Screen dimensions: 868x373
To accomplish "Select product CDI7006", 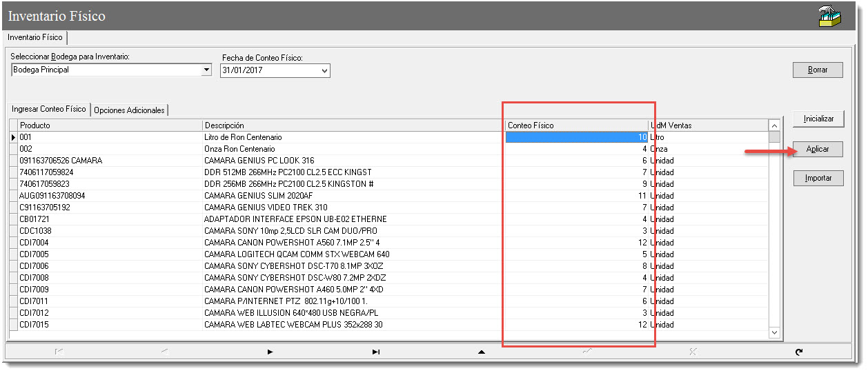I will (x=34, y=266).
